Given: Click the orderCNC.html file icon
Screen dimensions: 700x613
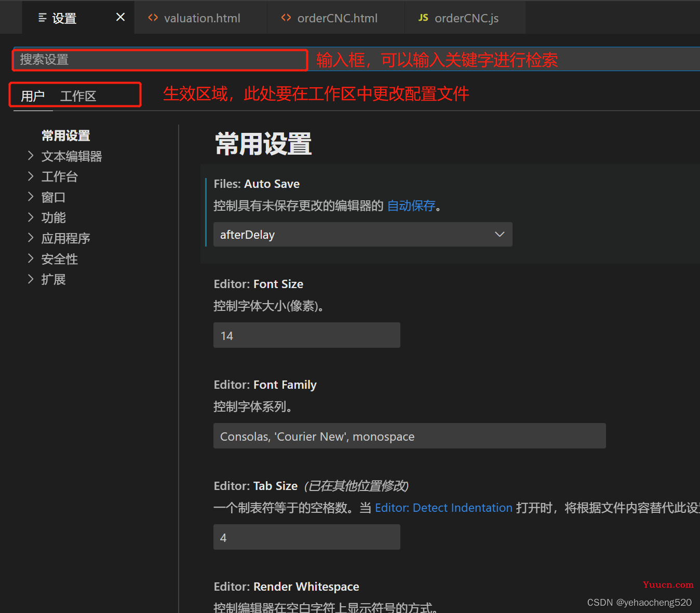Looking at the screenshot, I should [286, 18].
